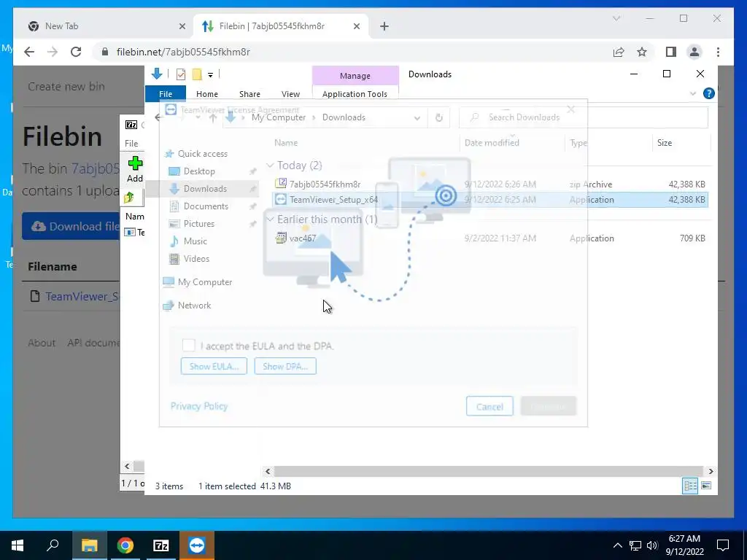
Task: Switch to details view icon in Explorer status bar
Action: [690, 486]
